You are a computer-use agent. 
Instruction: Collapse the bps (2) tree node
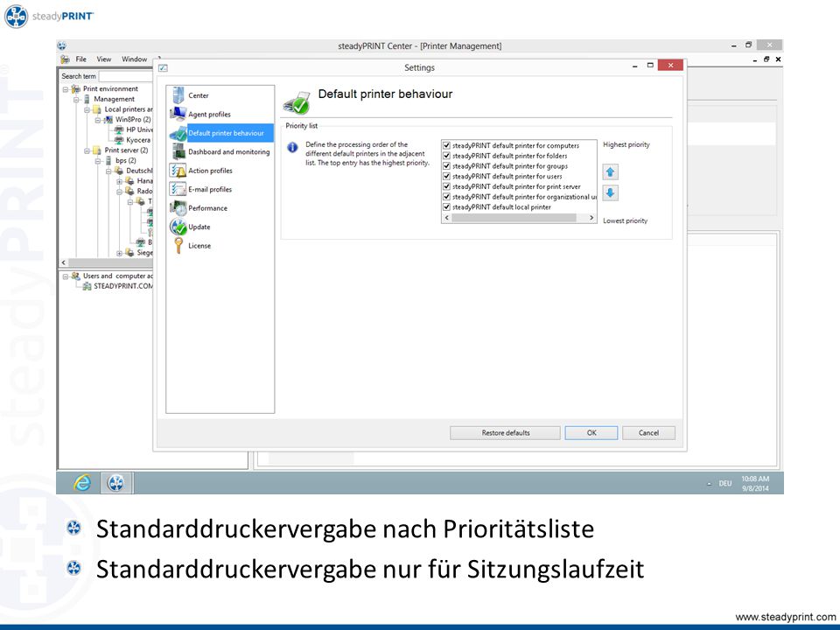[x=98, y=161]
